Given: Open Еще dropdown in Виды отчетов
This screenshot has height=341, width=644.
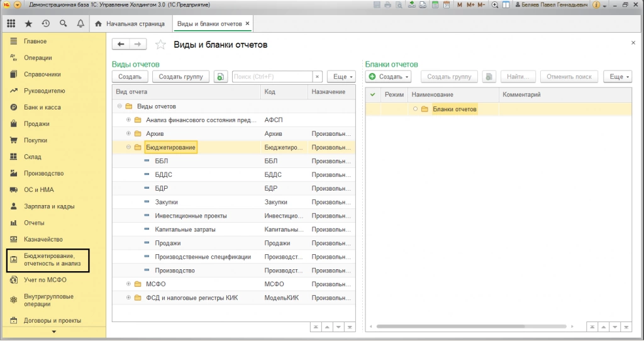Looking at the screenshot, I should click(343, 77).
